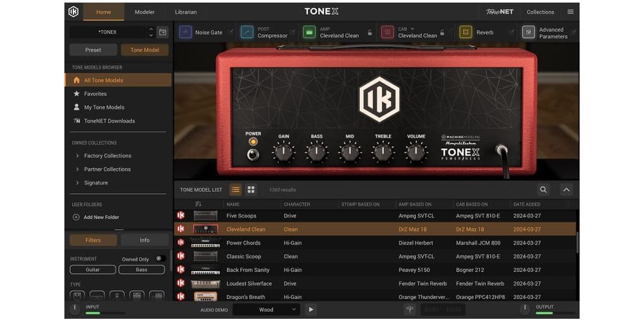The height and width of the screenshot is (322, 644).
Task: Open ToneNET
Action: (500, 12)
